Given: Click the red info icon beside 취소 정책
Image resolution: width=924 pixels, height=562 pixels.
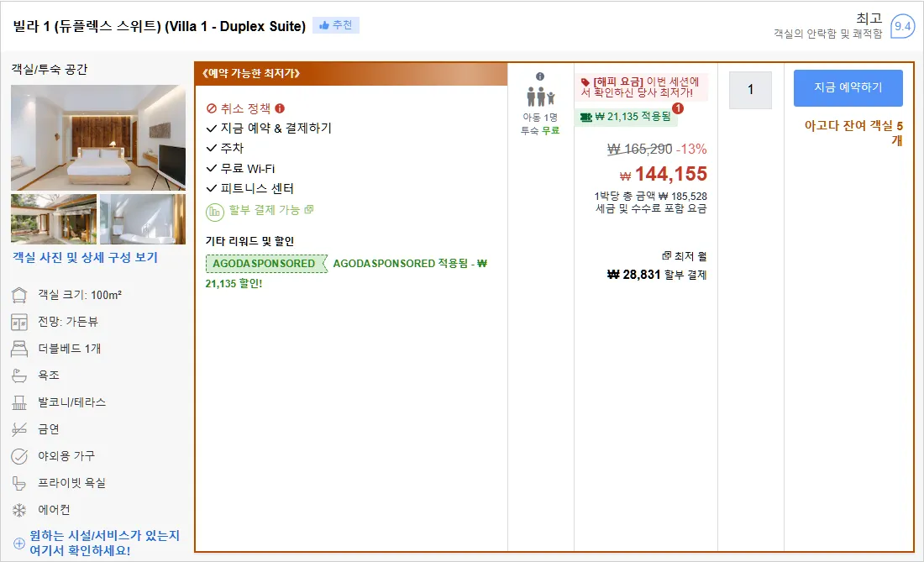Looking at the screenshot, I should (x=280, y=108).
